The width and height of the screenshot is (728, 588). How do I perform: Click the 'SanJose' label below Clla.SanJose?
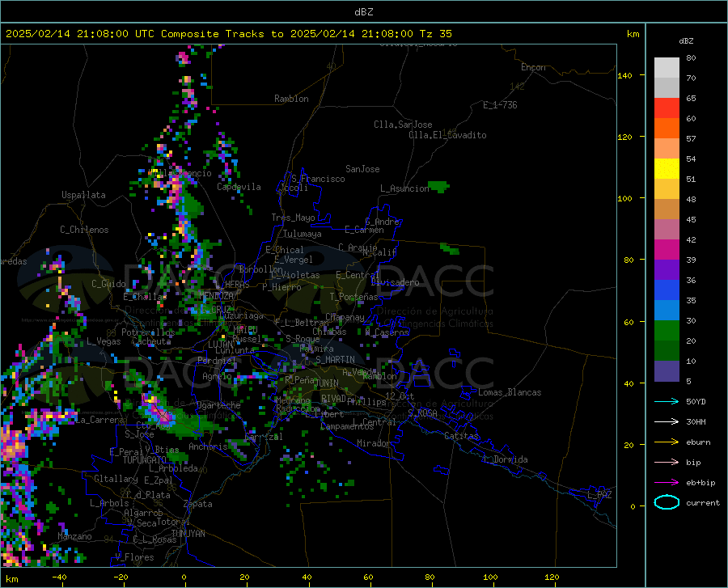[x=362, y=169]
